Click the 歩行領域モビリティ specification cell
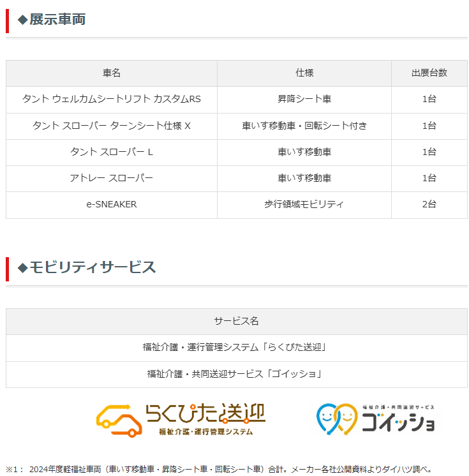Viewport: 469px width, 476px height. coord(304,204)
